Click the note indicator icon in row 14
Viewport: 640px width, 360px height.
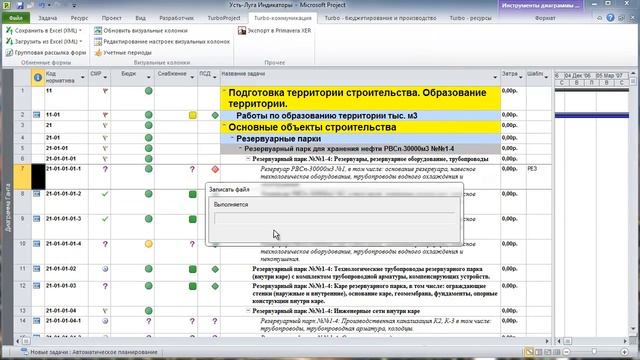pos(37,321)
